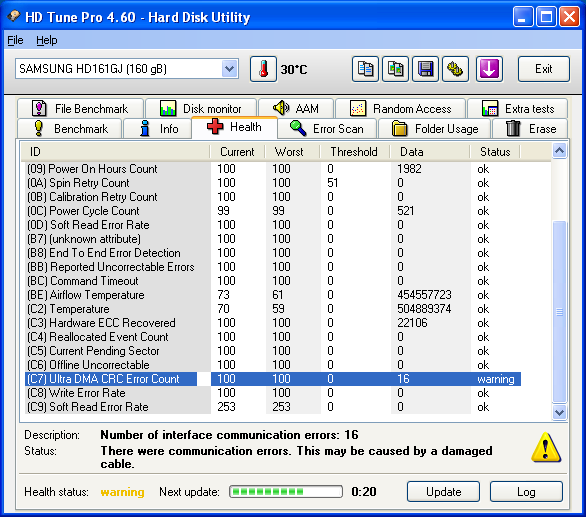Click the floppy disk save icon

tap(425, 69)
